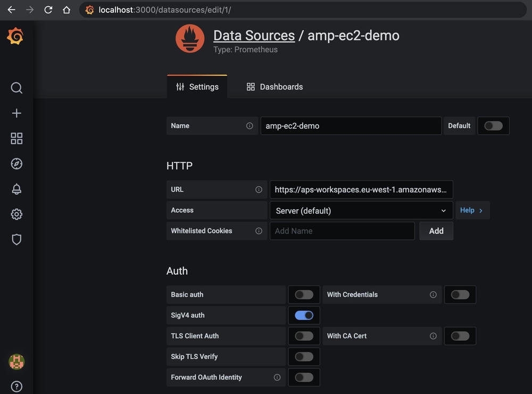This screenshot has width=532, height=394.
Task: Open Server Admin shield icon
Action: coord(16,240)
